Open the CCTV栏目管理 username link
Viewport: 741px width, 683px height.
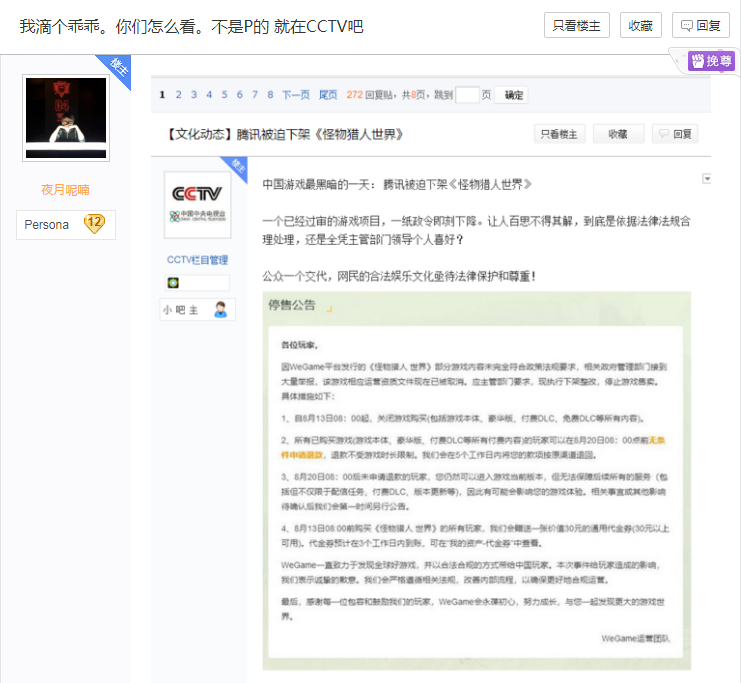(x=197, y=259)
